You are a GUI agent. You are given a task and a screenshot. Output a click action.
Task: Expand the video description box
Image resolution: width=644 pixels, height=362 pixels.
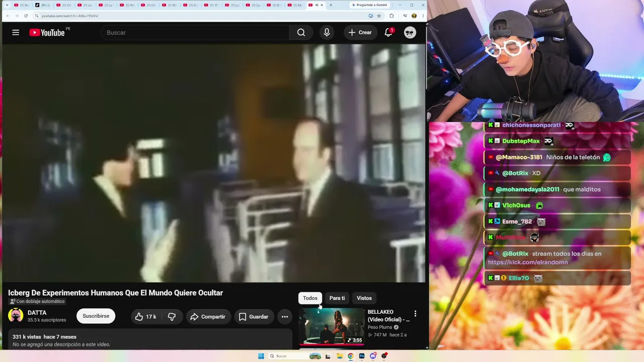[150, 339]
